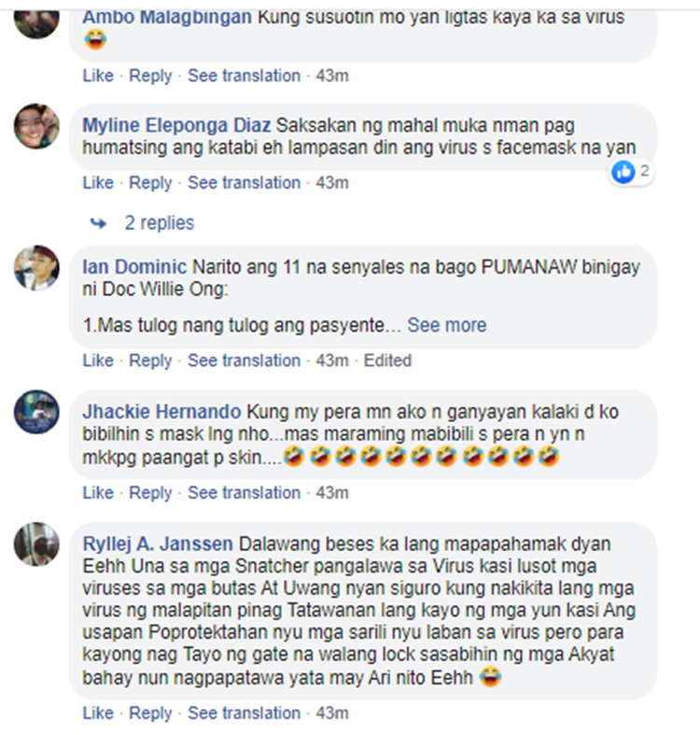
Task: Like Ambo Malagbingan's comment
Action: click(x=98, y=76)
